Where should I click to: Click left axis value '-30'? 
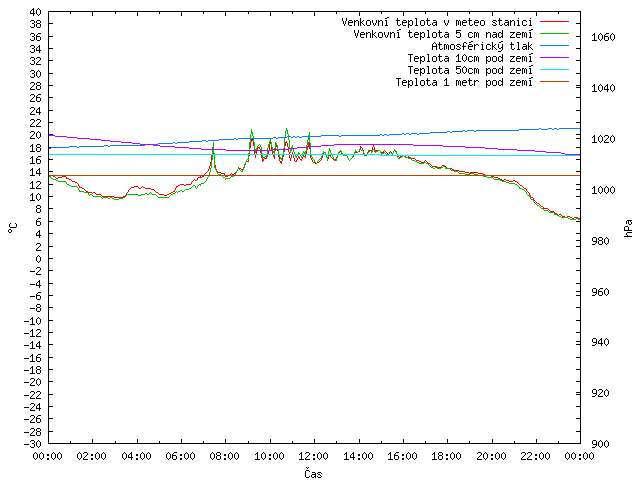point(33,444)
